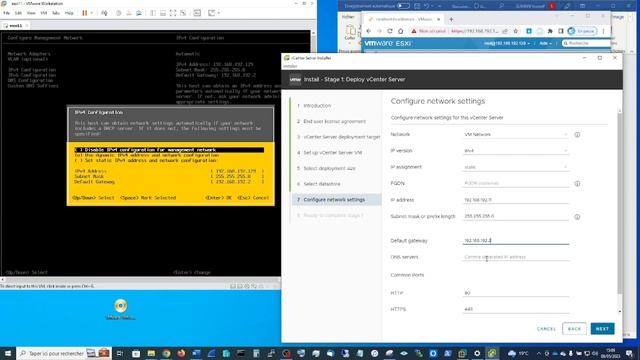The width and height of the screenshot is (640, 360).
Task: Click the Not secure warning icon in Chrome
Action: [413, 31]
